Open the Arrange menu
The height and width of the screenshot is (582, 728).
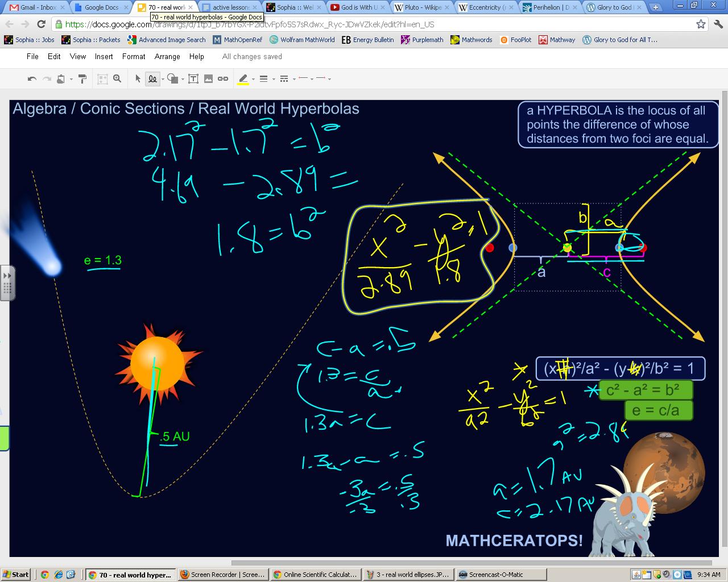point(167,56)
